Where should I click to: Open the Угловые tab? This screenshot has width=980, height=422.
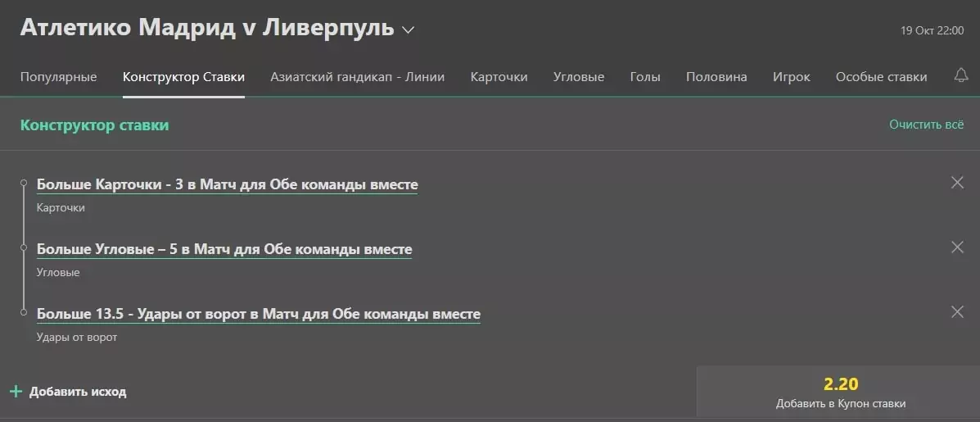579,77
